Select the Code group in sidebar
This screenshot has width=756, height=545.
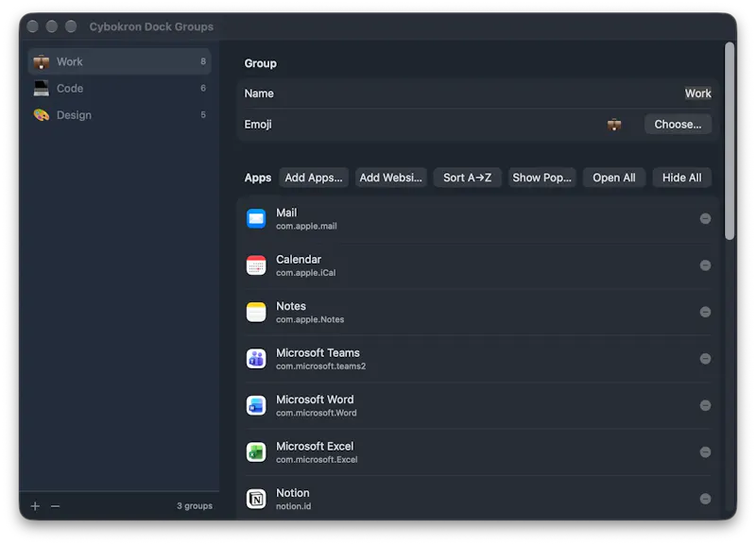coord(120,88)
